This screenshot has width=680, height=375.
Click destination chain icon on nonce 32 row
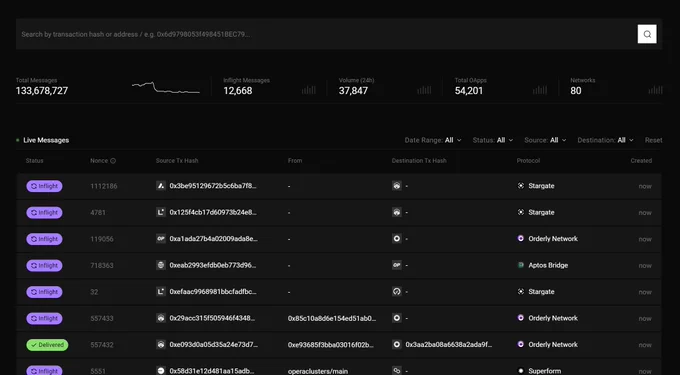click(x=396, y=292)
